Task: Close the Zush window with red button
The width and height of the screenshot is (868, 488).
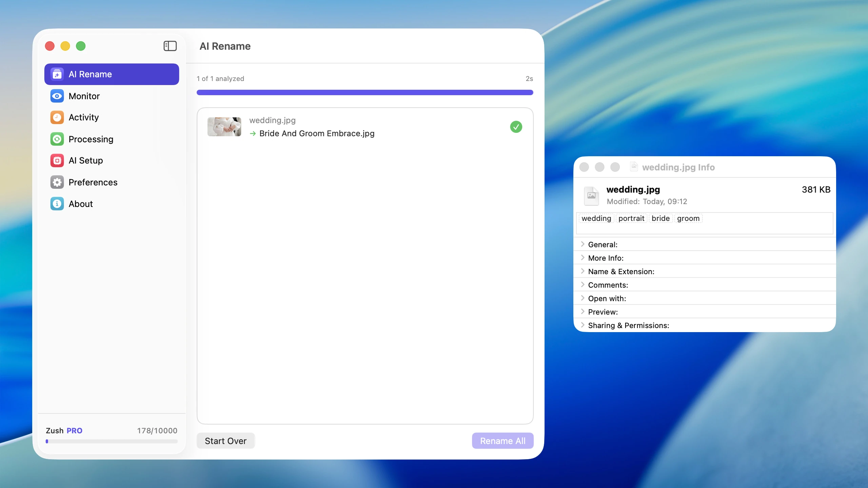Action: coord(50,46)
